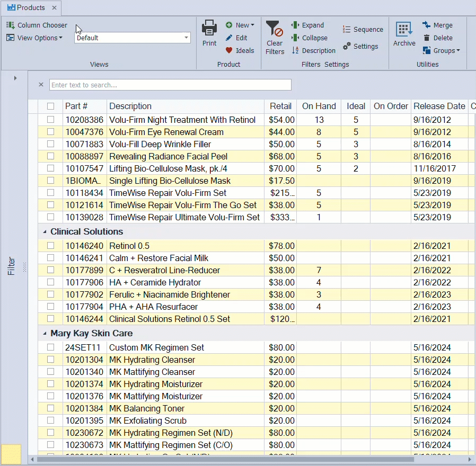Sort by the On Order column header
Screen dimensions: 476x466
pyautogui.click(x=391, y=106)
